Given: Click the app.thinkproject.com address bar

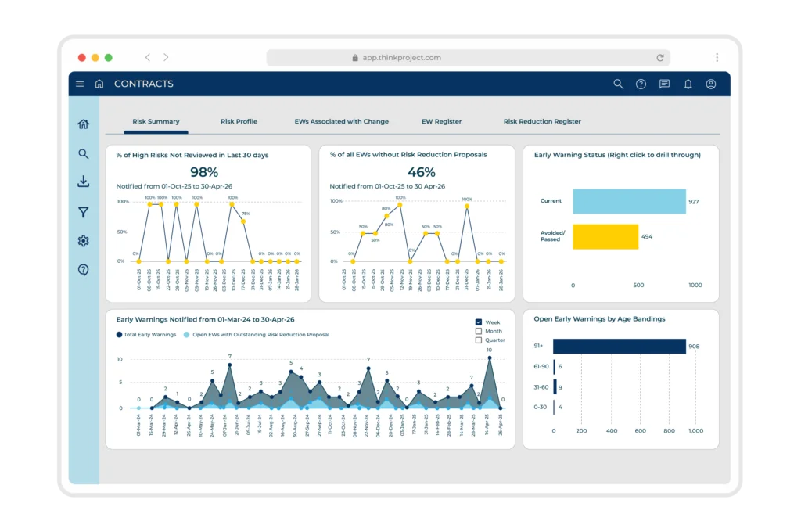Looking at the screenshot, I should click(468, 58).
